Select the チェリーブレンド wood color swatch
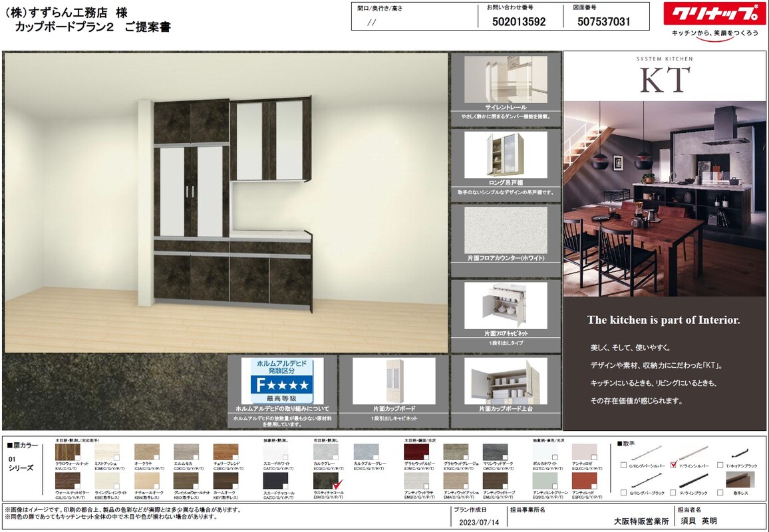Screen dimensions: 769x532 (226, 453)
